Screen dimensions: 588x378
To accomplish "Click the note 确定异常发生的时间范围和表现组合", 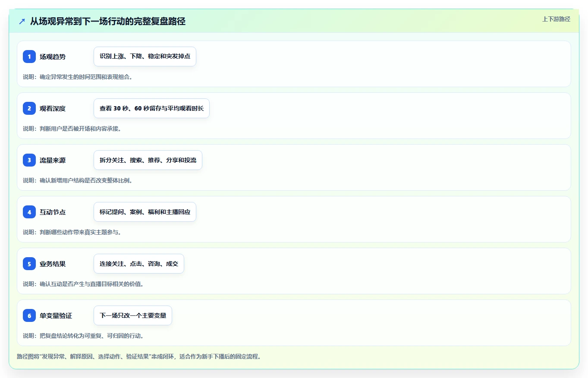I will [77, 77].
